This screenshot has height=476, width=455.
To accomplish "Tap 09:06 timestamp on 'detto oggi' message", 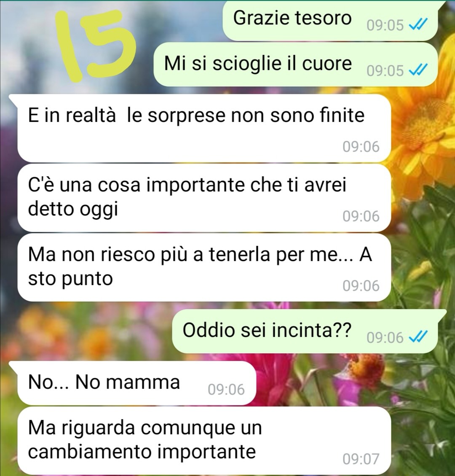I will coord(361,216).
